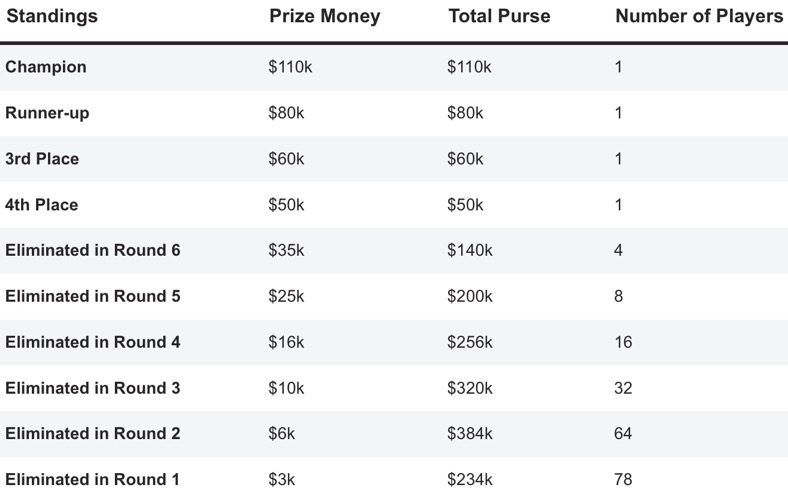
Task: Click the $256k total purse cell
Action: click(x=470, y=342)
